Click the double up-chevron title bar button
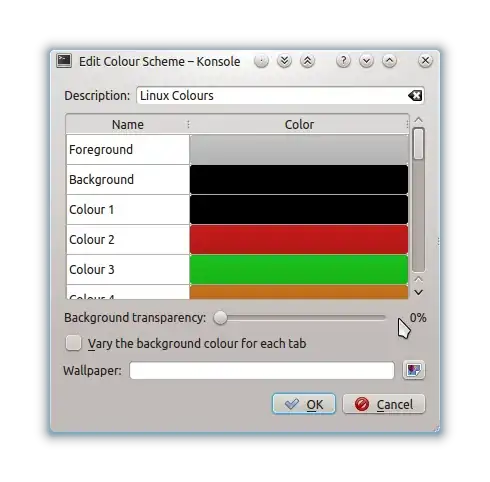Viewport: 490px width, 482px height. pos(307,61)
